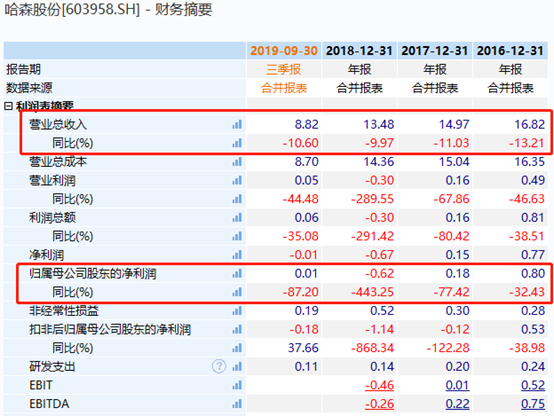The image size is (554, 416).
Task: Click the 营业总收入 row label
Action: (58, 124)
